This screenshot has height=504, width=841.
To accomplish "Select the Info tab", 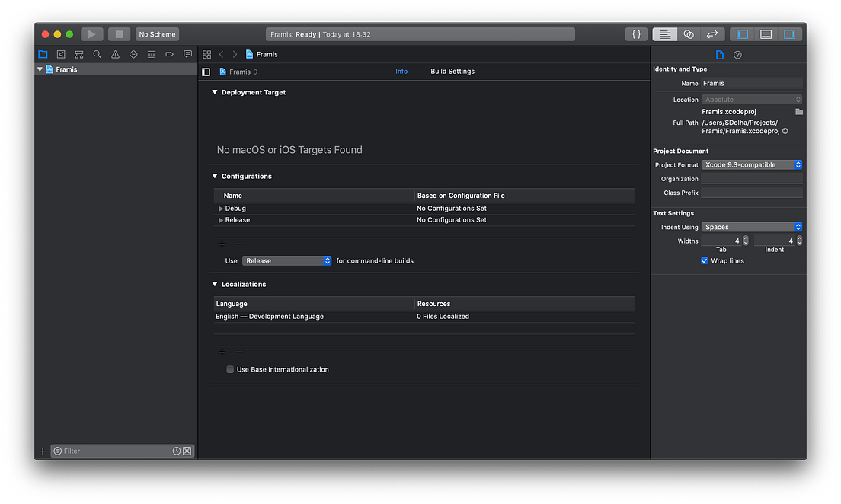I will point(401,71).
